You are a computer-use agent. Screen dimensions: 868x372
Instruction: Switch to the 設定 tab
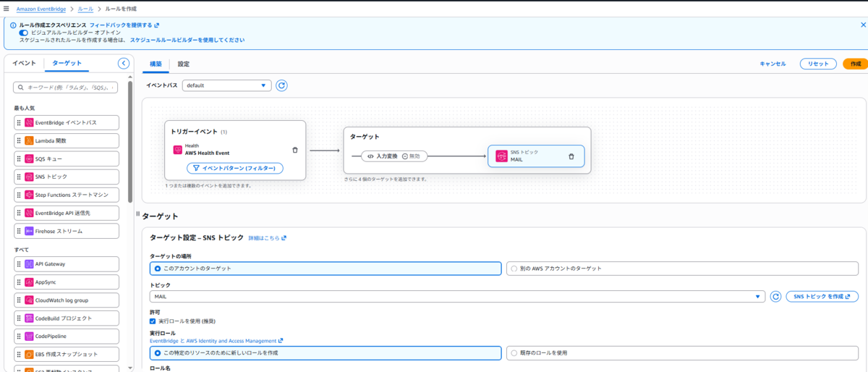coord(184,64)
